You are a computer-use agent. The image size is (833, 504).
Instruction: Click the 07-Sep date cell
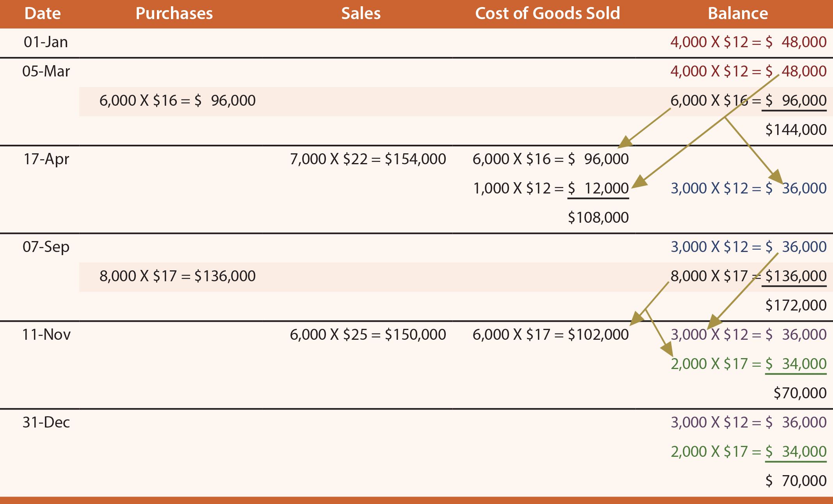tap(46, 247)
